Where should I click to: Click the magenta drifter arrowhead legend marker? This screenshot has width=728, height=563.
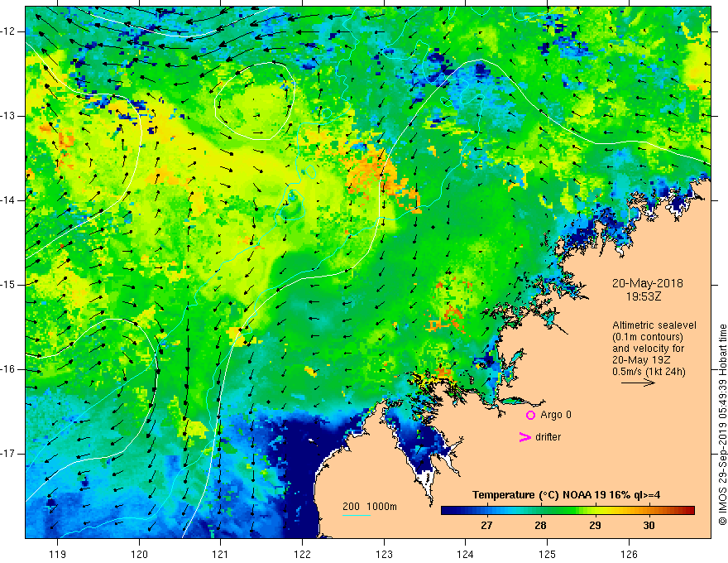pos(524,437)
